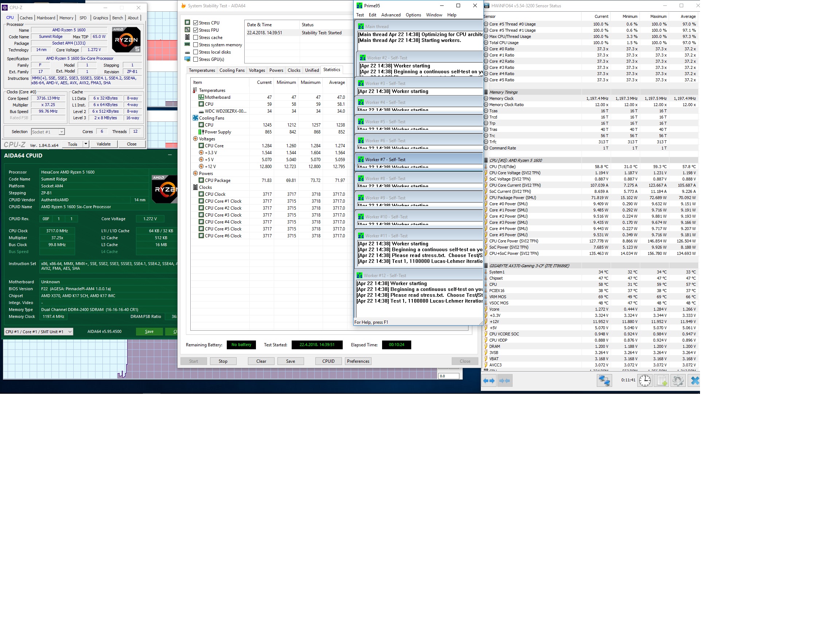Open Prime95 Advanced menu

(x=391, y=15)
